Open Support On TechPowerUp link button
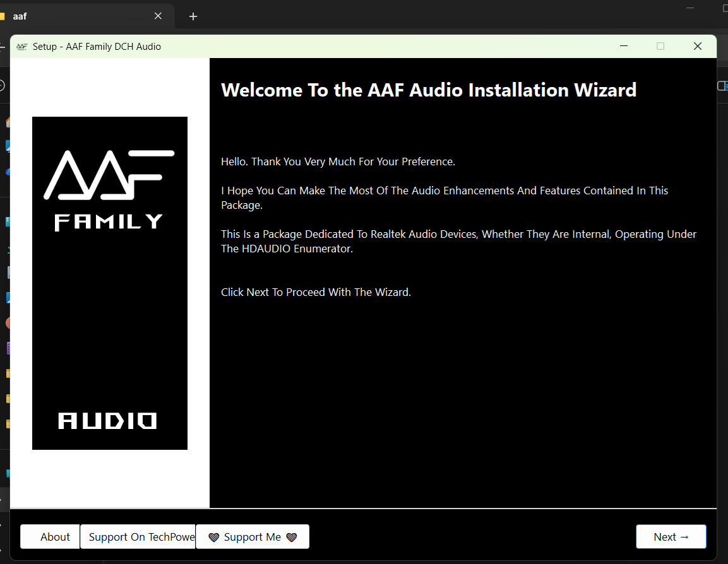 pyautogui.click(x=138, y=537)
